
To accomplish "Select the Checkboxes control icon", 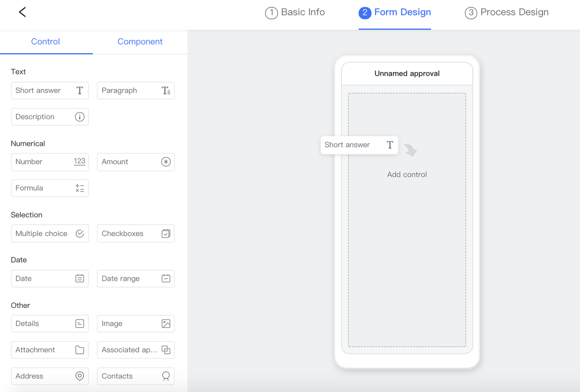I will pyautogui.click(x=166, y=233).
